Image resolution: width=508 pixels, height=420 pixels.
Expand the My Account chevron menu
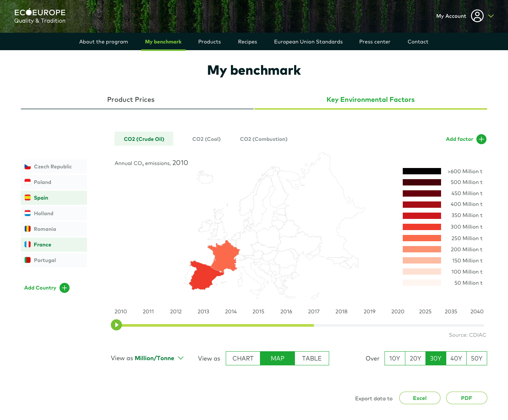tap(491, 16)
